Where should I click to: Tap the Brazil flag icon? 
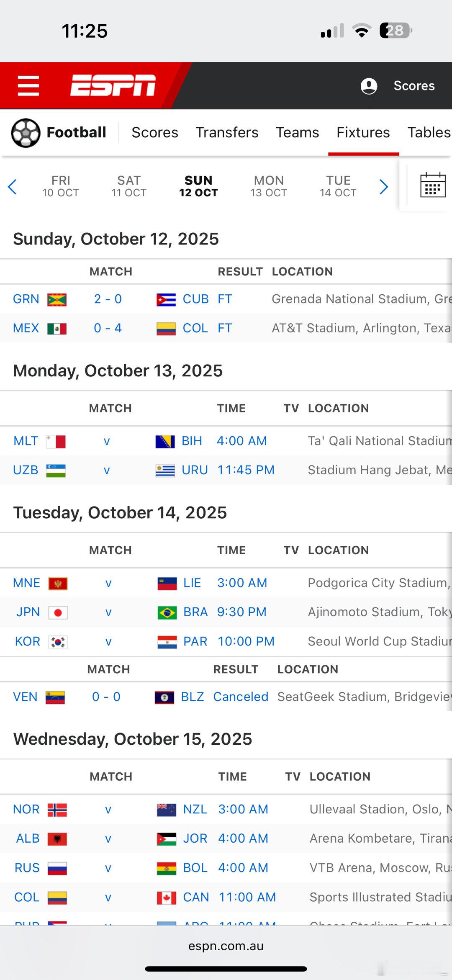(x=167, y=612)
